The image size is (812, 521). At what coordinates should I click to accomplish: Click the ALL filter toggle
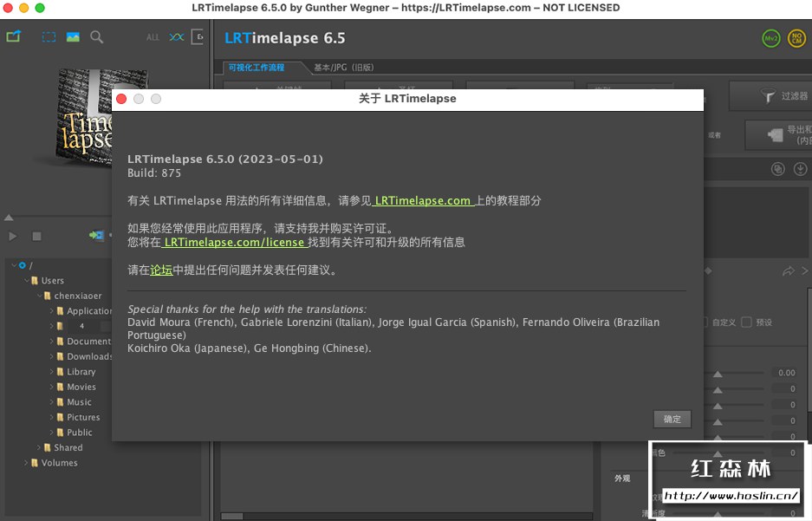153,37
